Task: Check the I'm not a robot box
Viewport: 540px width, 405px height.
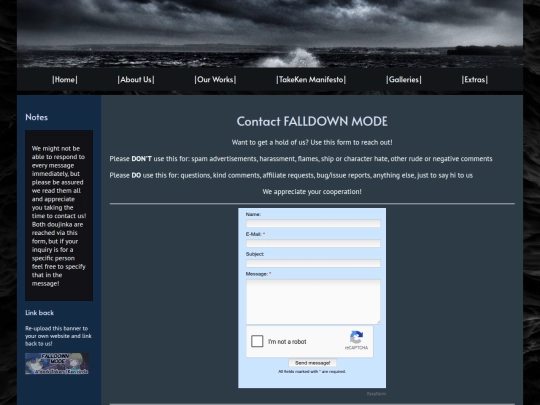Action: pyautogui.click(x=257, y=341)
